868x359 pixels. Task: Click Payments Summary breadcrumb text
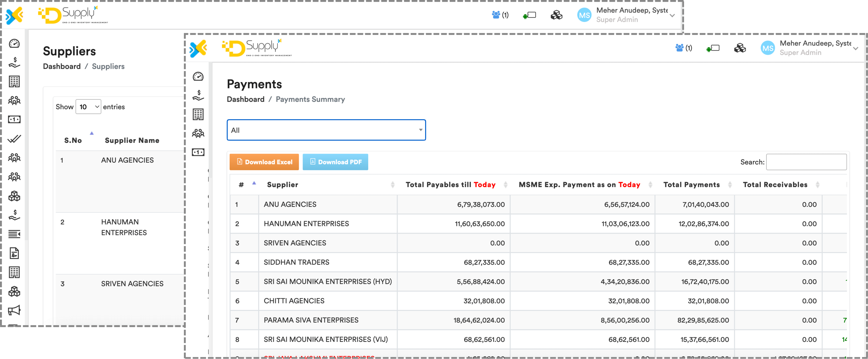click(x=310, y=99)
